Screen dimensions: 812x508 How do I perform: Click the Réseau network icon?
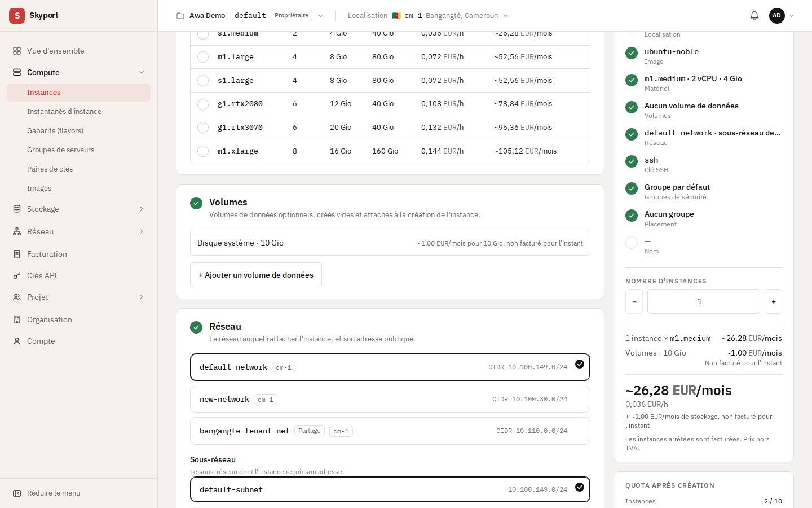(x=17, y=231)
